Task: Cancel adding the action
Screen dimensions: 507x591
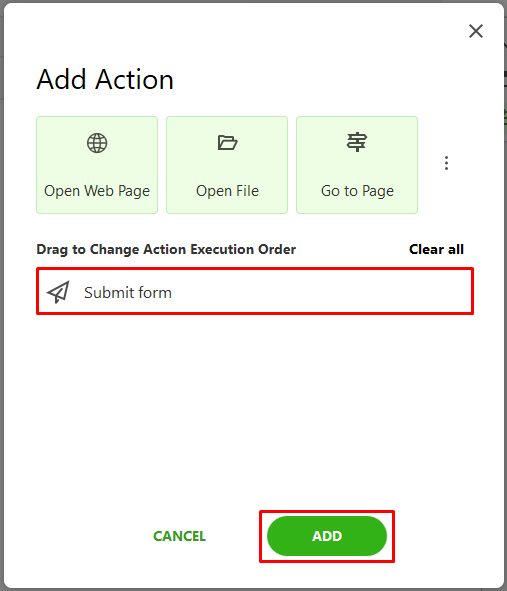Action: tap(179, 536)
